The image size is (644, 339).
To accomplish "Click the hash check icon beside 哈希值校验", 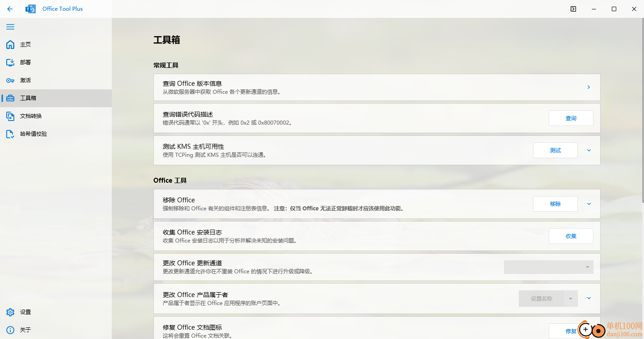I will click(10, 134).
